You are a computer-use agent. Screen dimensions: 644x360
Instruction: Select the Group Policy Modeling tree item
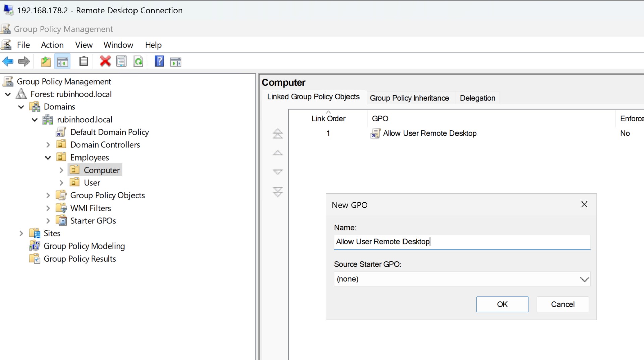point(84,246)
